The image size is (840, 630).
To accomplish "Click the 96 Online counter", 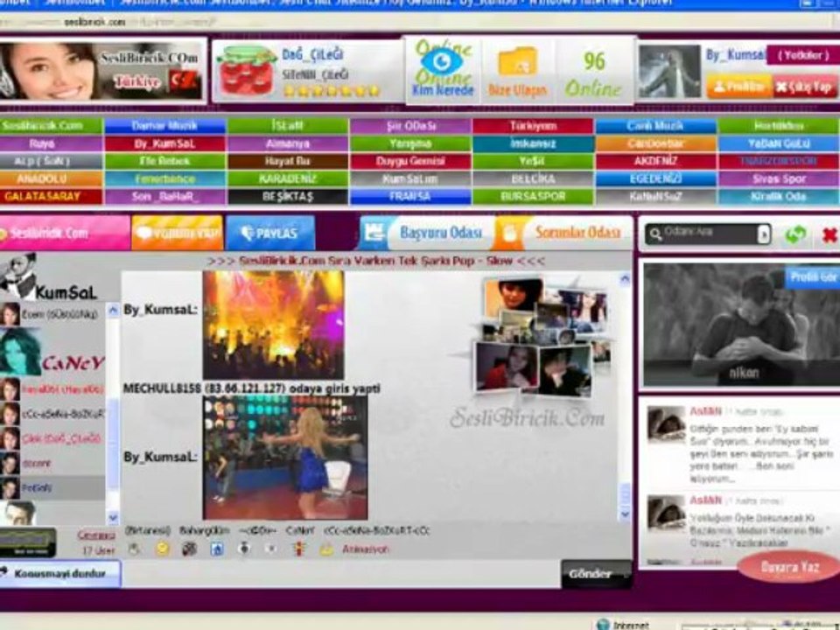I will pos(594,73).
